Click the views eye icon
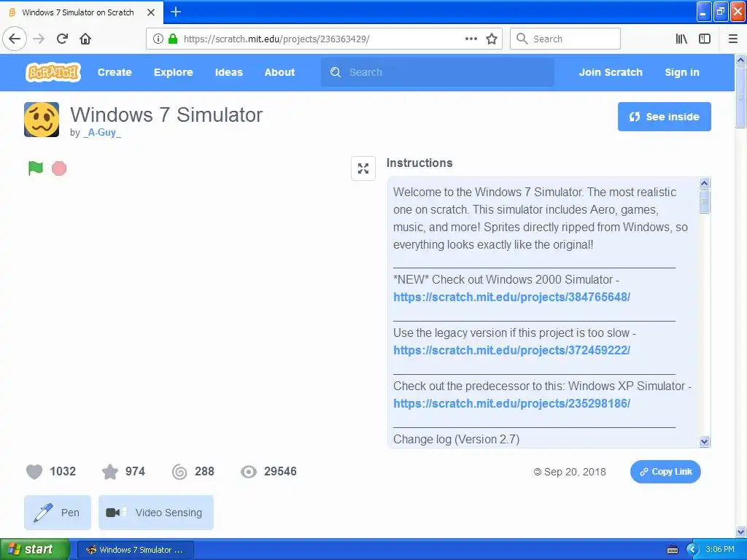 point(248,472)
